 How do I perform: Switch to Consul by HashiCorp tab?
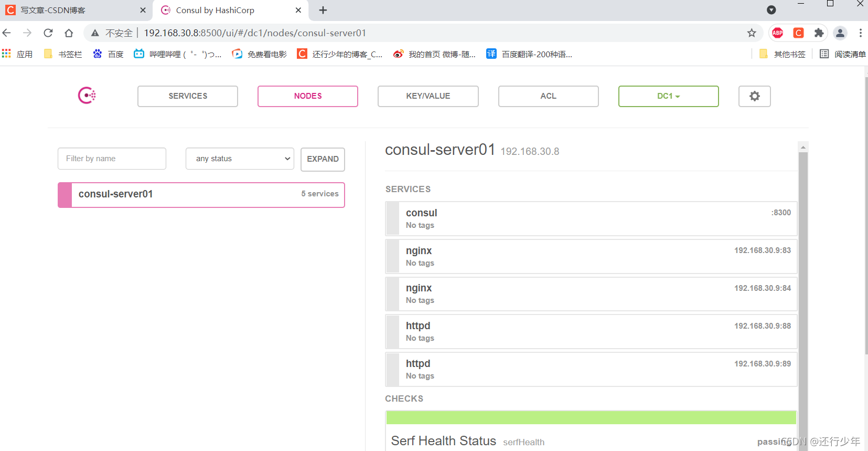pyautogui.click(x=231, y=10)
